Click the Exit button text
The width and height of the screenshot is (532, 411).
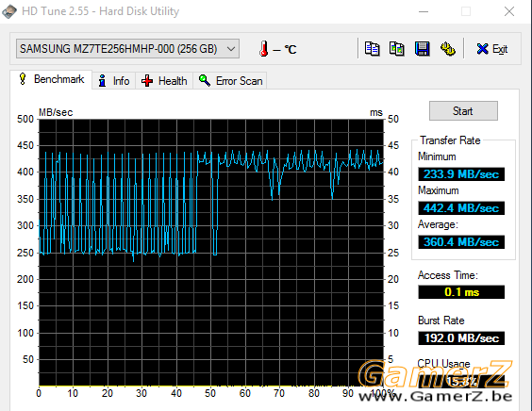coord(500,49)
